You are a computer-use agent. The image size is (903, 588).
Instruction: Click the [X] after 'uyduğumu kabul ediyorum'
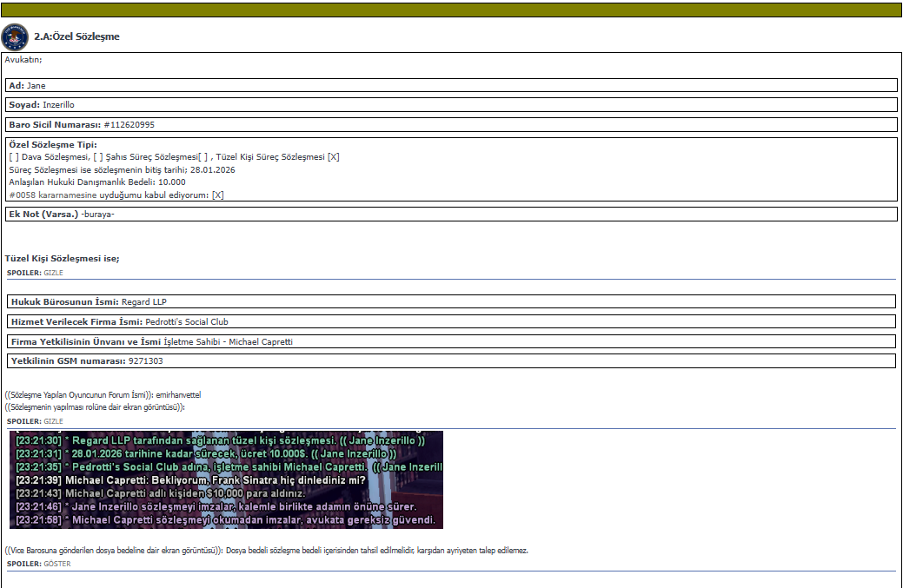(217, 195)
